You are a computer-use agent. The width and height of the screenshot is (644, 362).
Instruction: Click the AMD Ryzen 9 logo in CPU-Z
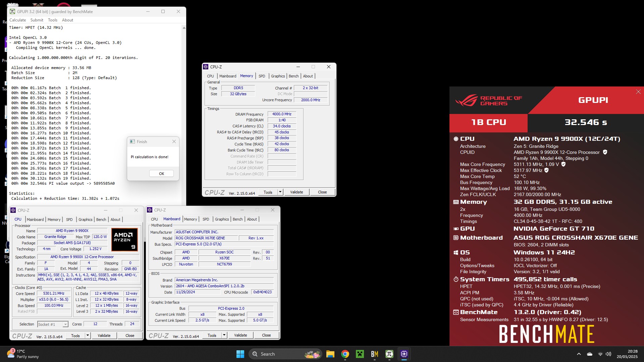(x=124, y=240)
